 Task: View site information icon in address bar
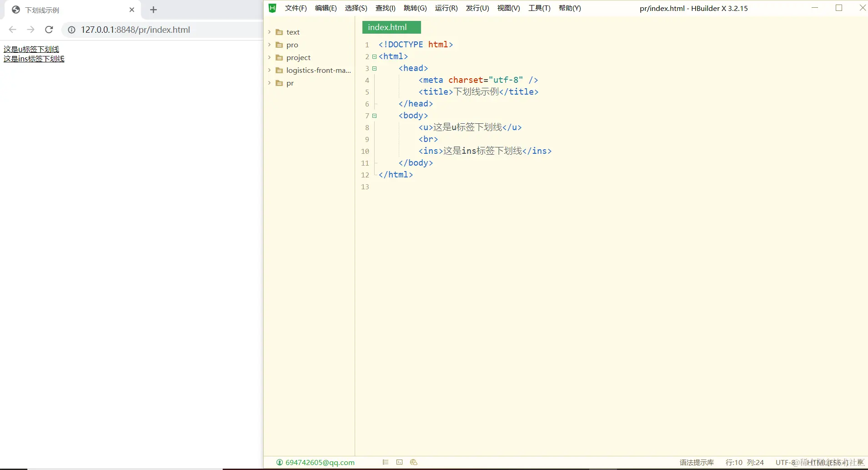(x=71, y=30)
